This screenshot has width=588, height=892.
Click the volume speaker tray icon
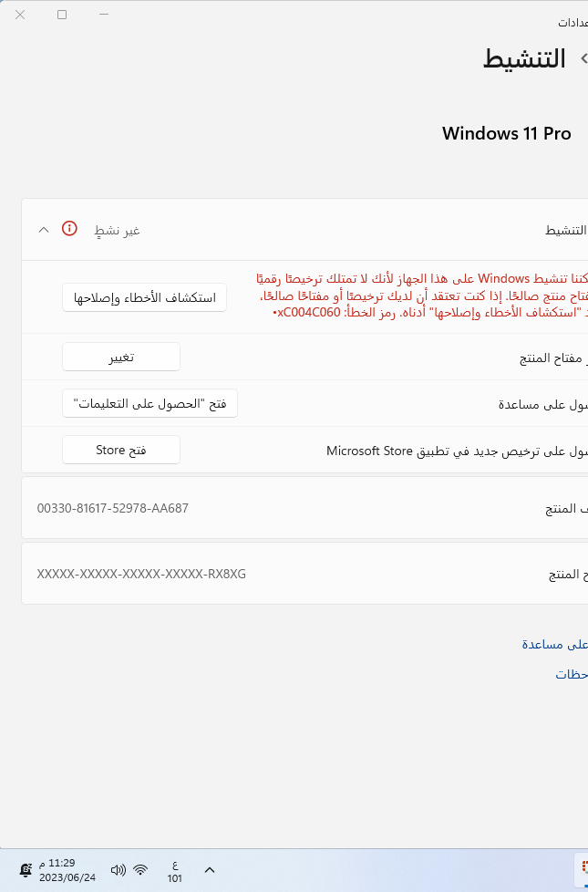(x=118, y=870)
